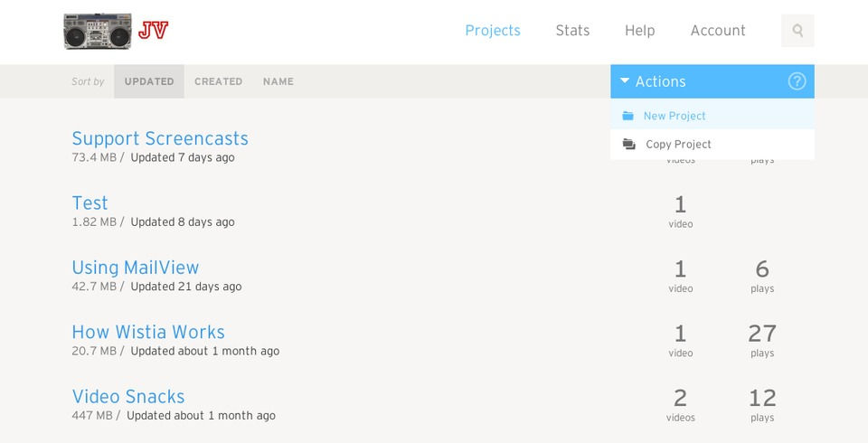Click the boombox logo image
This screenshot has height=443, width=868.
[x=98, y=31]
